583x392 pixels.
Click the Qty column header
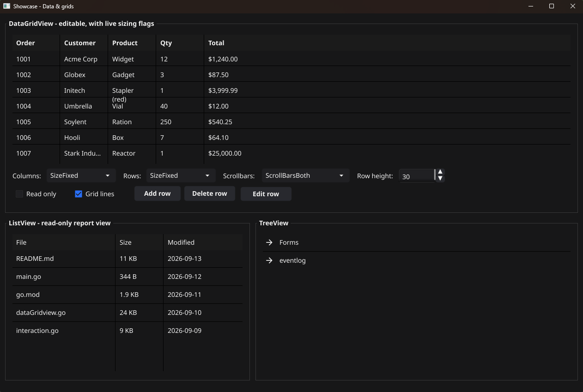pos(180,43)
